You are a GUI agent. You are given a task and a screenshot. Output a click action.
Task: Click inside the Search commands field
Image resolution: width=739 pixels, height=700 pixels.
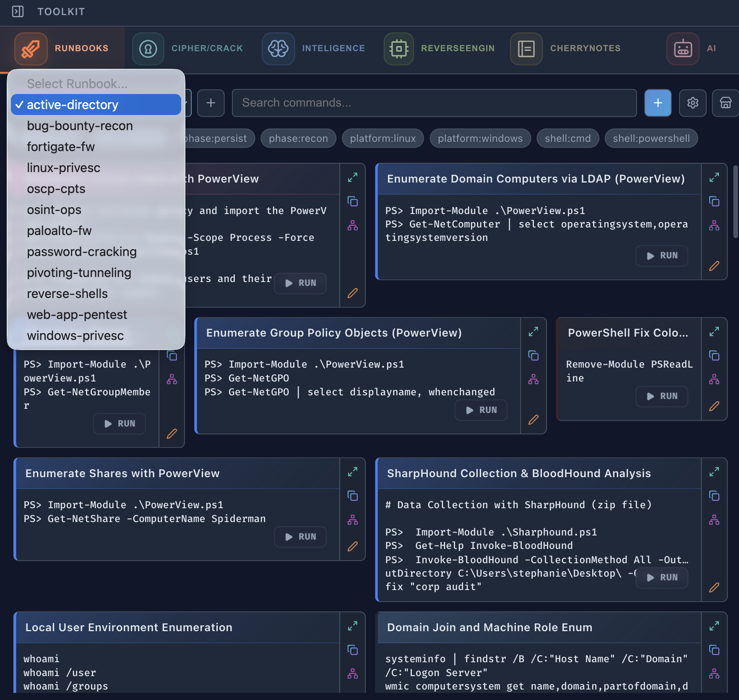[x=434, y=103]
